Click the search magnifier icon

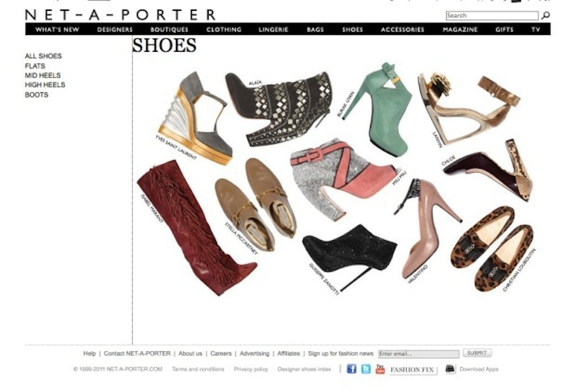(546, 15)
